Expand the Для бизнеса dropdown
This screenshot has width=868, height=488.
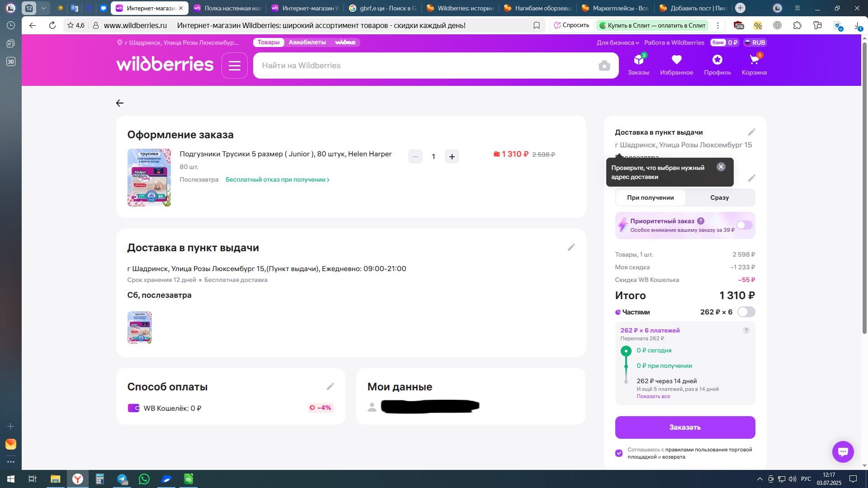click(x=618, y=42)
